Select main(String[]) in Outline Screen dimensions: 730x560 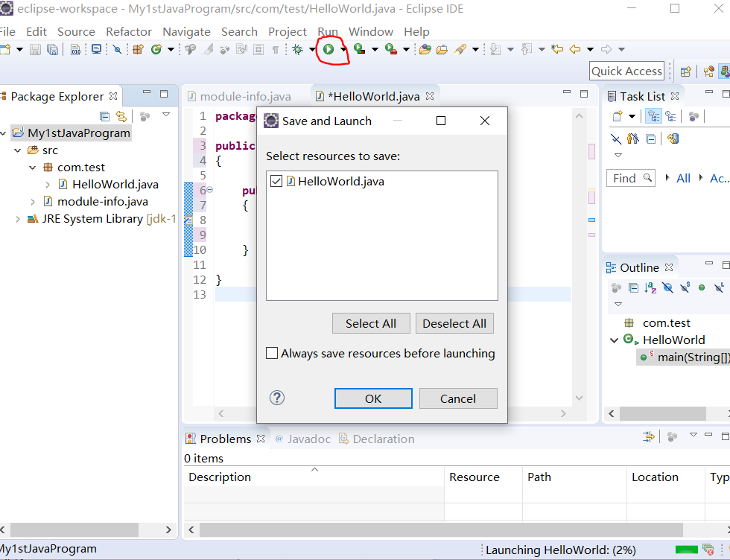click(683, 357)
